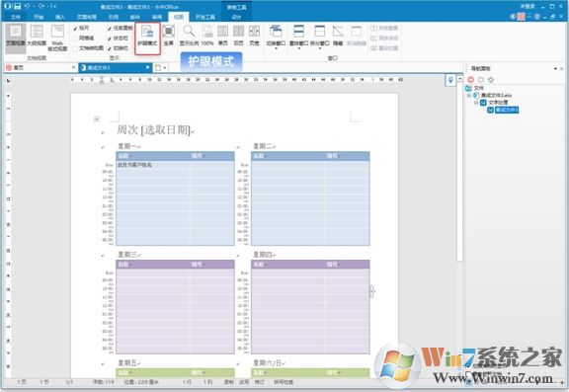Click the location pin icon beside ruler
This screenshot has width=569, height=392.
coord(450,80)
